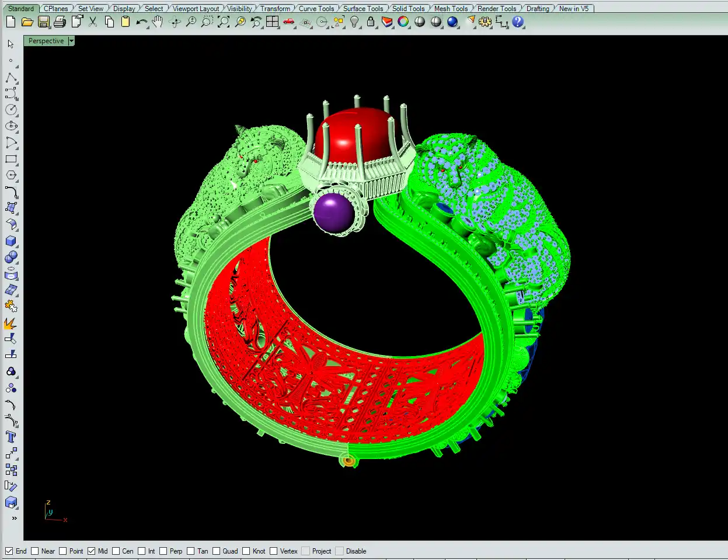Viewport: 728px width, 560px height.
Task: Click the Pan hand icon
Action: [158, 22]
